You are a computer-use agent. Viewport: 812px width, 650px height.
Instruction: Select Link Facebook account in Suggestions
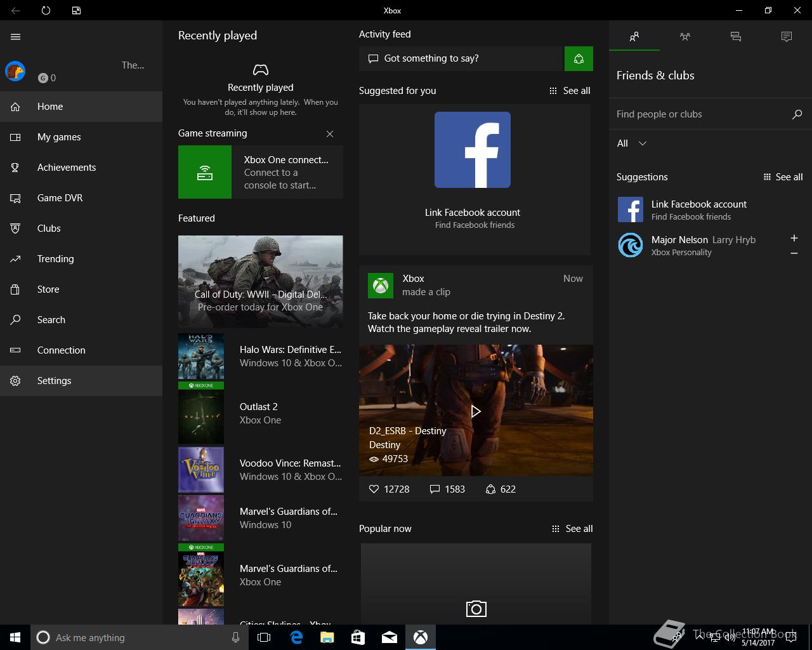point(710,209)
